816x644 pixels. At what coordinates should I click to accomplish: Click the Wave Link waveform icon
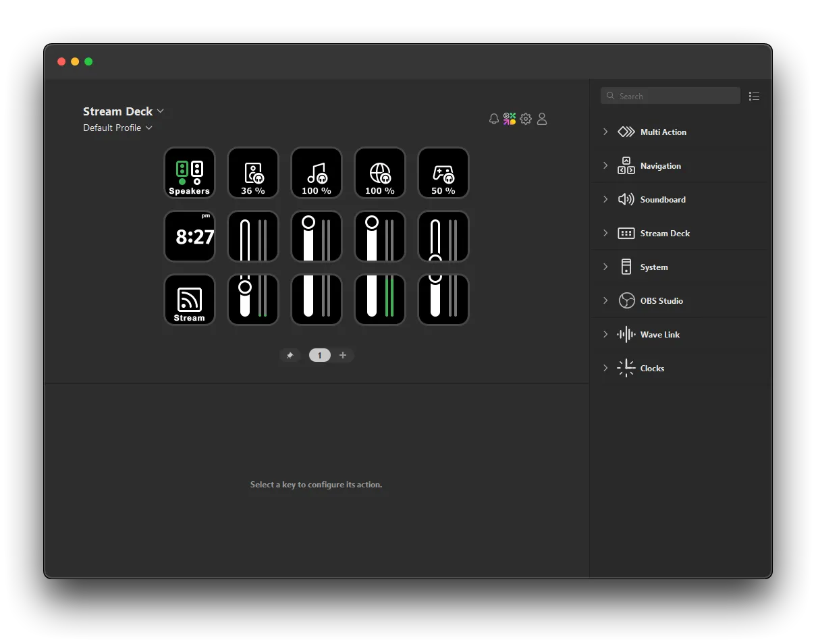click(626, 335)
